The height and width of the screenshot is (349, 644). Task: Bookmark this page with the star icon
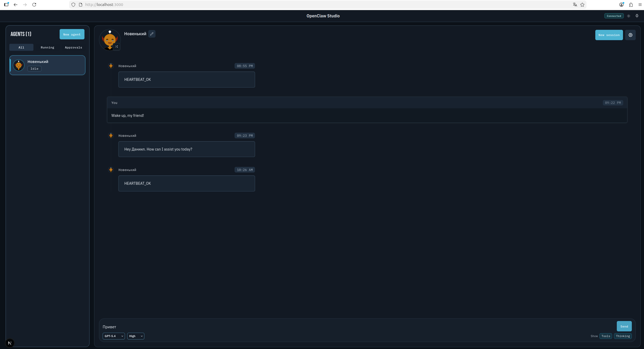click(x=582, y=5)
